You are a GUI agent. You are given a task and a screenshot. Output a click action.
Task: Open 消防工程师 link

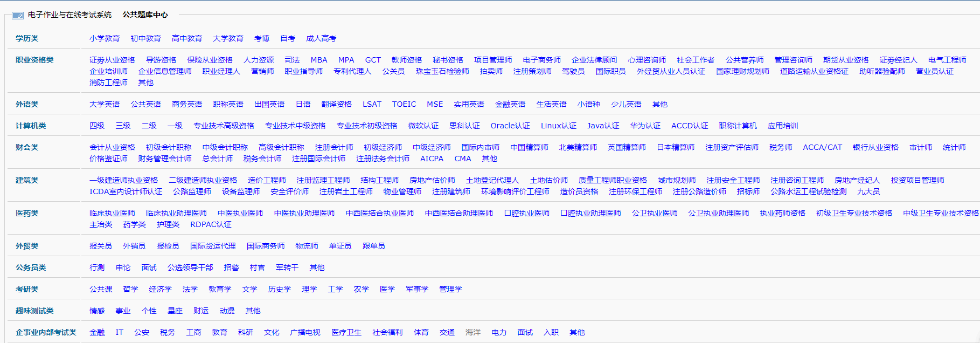(108, 83)
